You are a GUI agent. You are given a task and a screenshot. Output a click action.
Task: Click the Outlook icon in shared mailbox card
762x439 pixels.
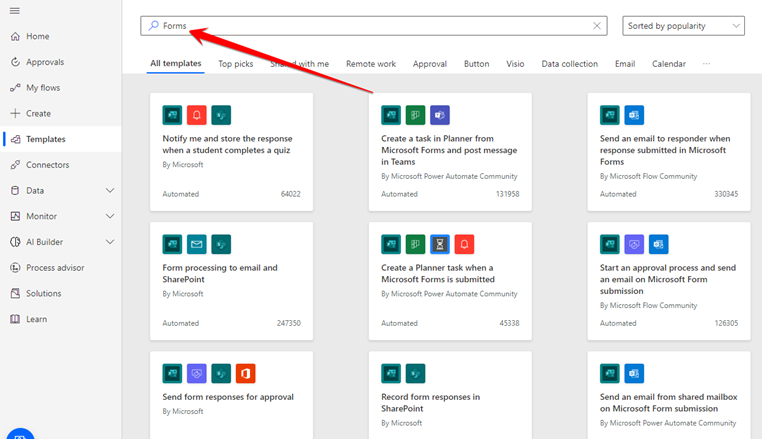pos(634,374)
